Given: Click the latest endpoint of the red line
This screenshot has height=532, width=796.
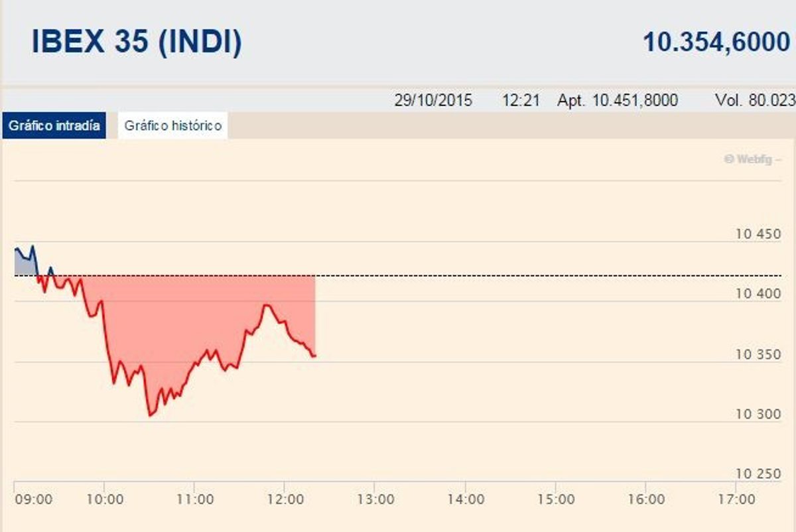Looking at the screenshot, I should coord(314,356).
